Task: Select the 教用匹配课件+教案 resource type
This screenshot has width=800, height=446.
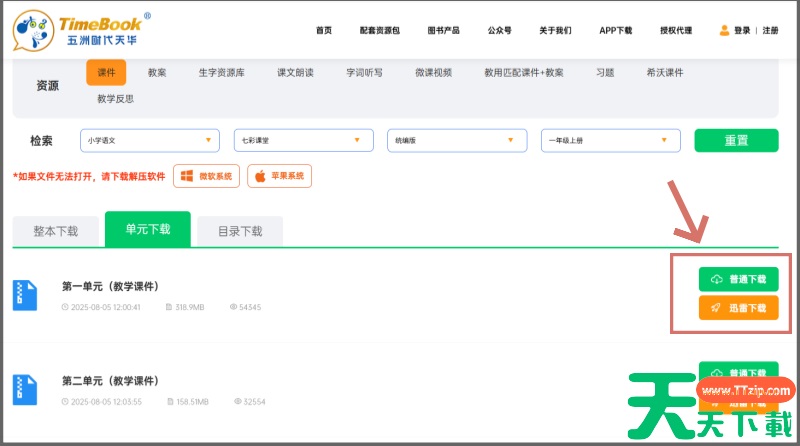Action: coord(524,72)
